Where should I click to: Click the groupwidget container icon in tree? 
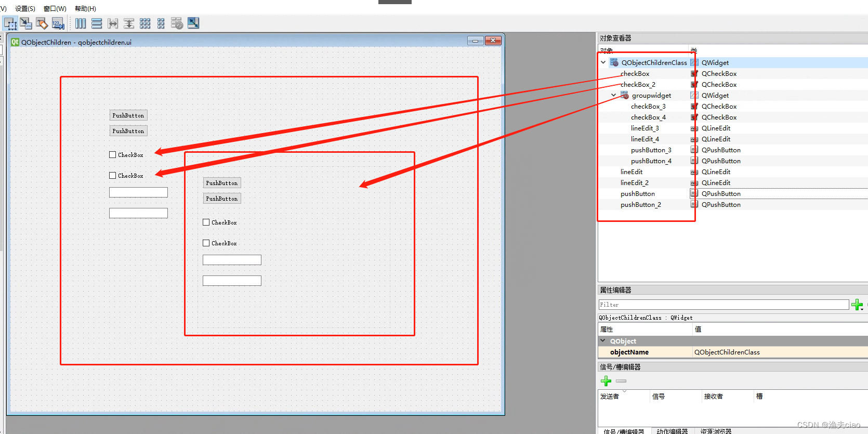625,95
